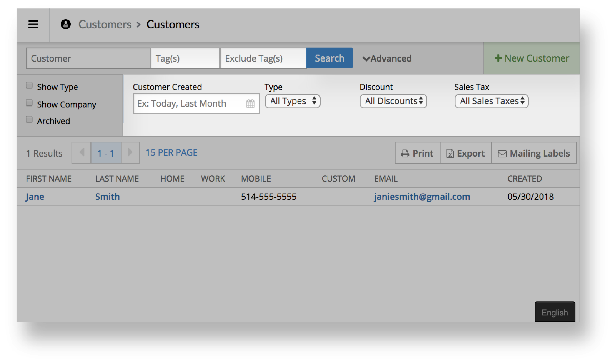Click the Customer Created date field

(196, 104)
